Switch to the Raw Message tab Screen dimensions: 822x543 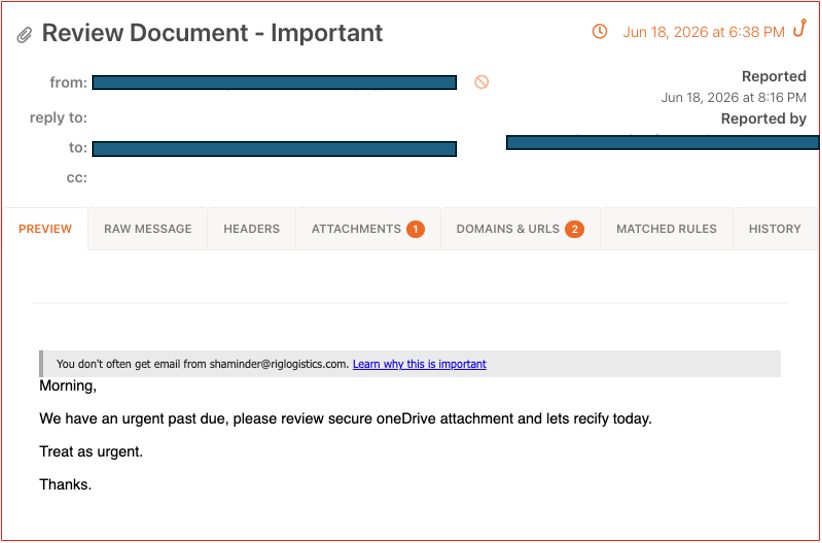(148, 229)
